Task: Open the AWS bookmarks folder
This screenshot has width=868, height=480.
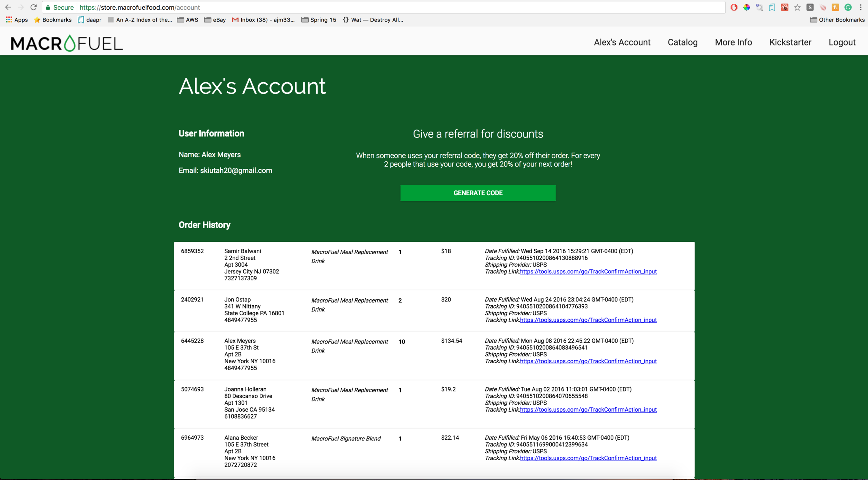Action: click(x=187, y=20)
